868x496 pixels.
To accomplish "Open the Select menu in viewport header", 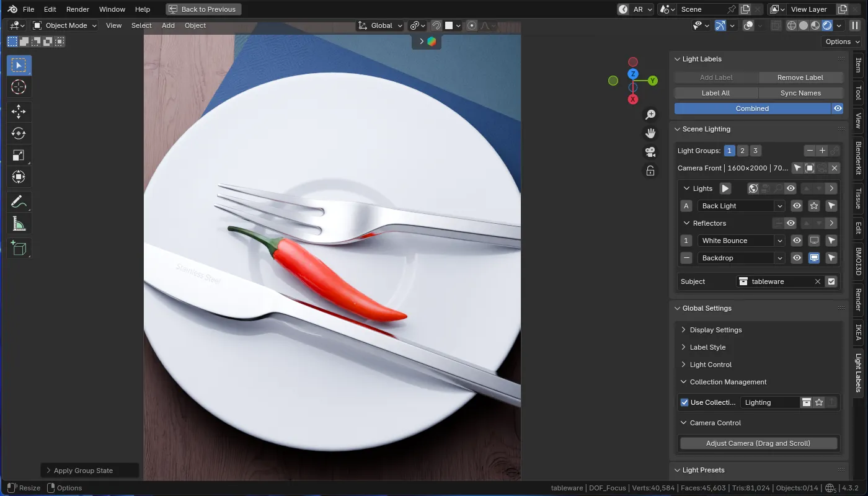I will [x=141, y=25].
